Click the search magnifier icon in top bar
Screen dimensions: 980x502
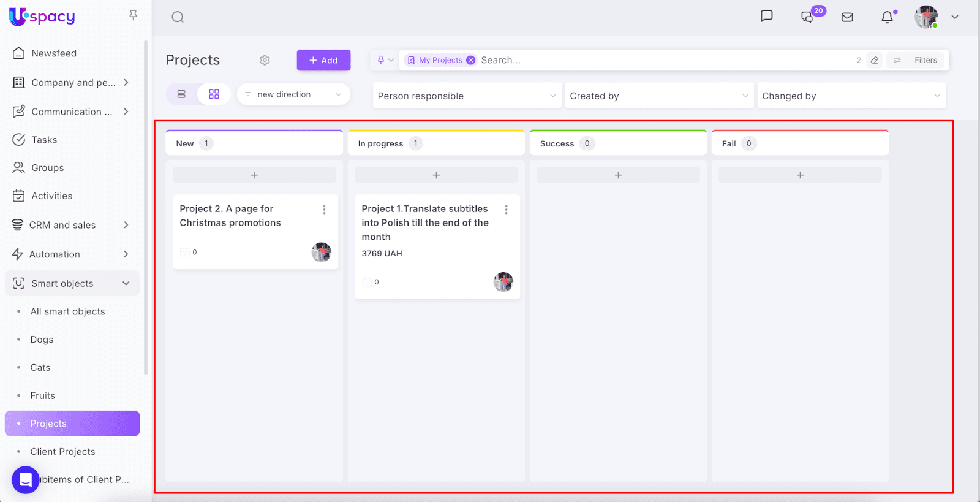point(178,17)
